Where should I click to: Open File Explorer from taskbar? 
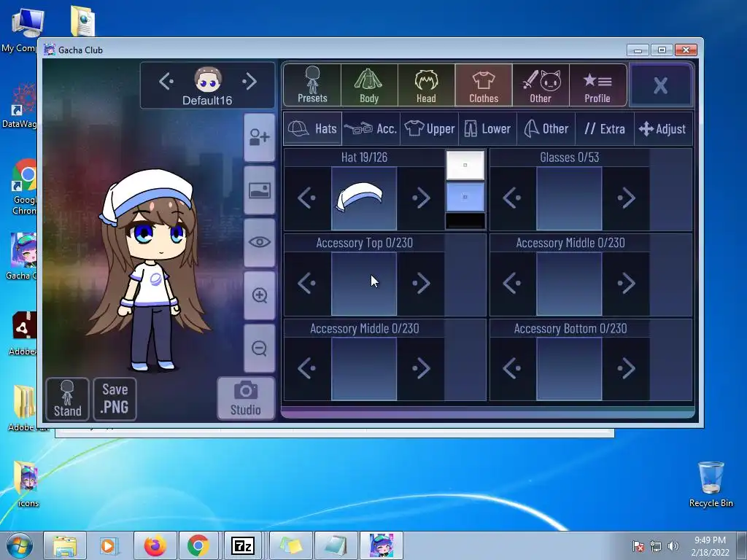click(x=65, y=545)
